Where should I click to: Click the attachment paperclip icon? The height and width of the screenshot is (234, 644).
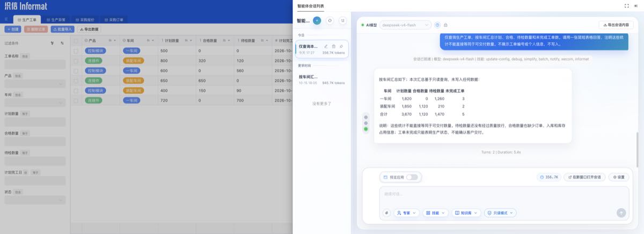386,213
